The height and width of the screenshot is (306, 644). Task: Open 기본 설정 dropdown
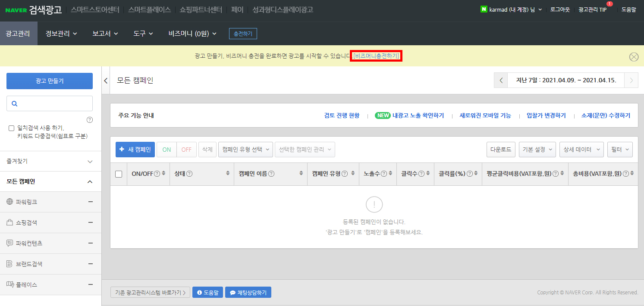537,150
